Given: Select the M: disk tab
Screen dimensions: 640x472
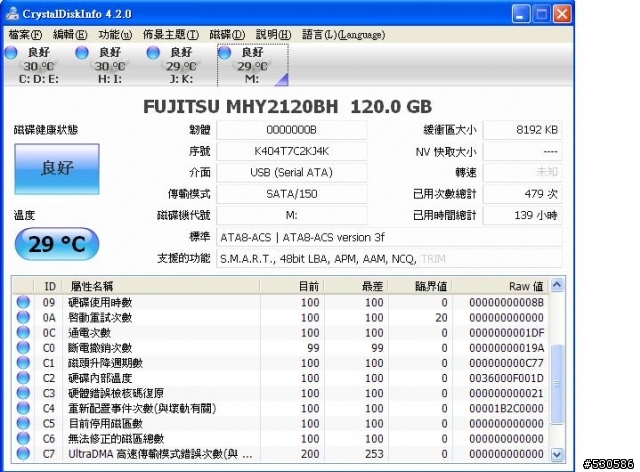Looking at the screenshot, I should point(253,65).
